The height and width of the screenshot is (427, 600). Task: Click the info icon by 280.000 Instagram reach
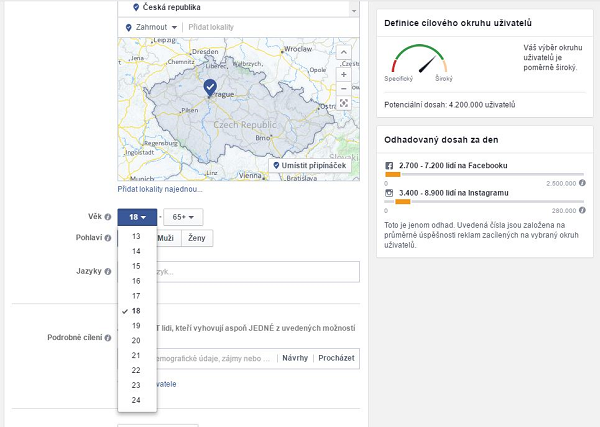(582, 210)
